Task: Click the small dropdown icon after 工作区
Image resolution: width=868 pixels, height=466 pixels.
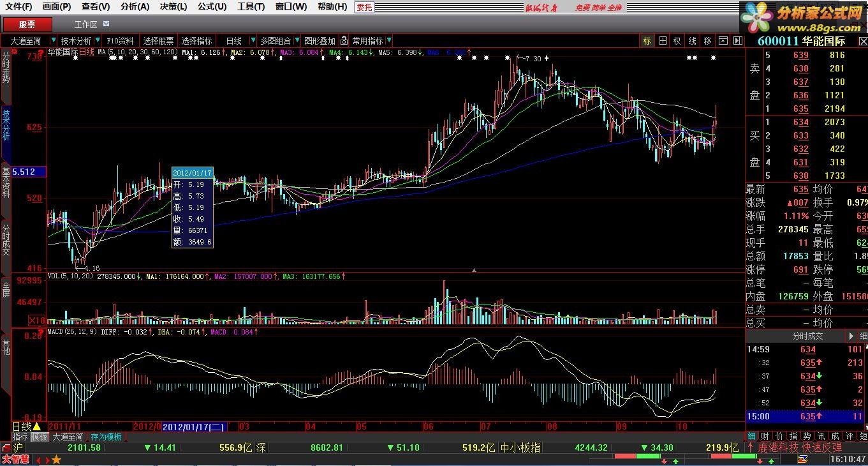Action: tap(106, 24)
